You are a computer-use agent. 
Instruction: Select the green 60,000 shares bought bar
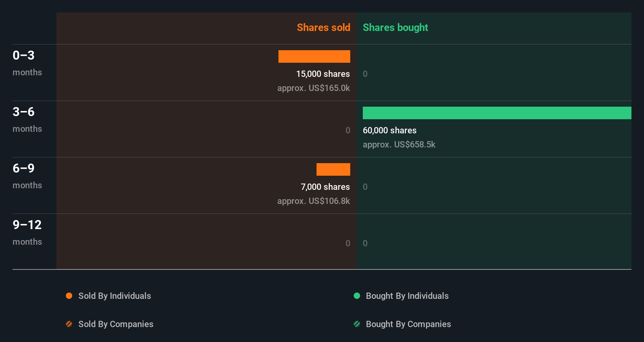pyautogui.click(x=497, y=113)
